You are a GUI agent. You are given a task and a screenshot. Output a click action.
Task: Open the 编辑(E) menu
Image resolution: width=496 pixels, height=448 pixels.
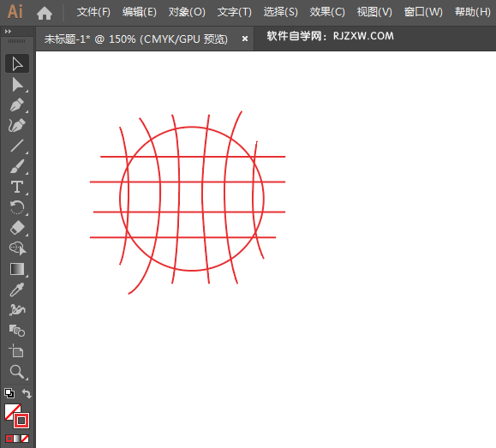pos(140,12)
